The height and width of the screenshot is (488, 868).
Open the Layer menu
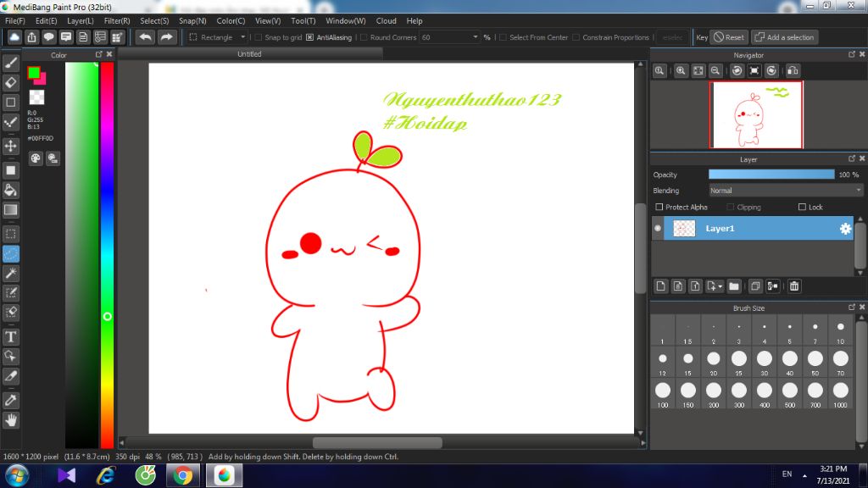(x=81, y=21)
